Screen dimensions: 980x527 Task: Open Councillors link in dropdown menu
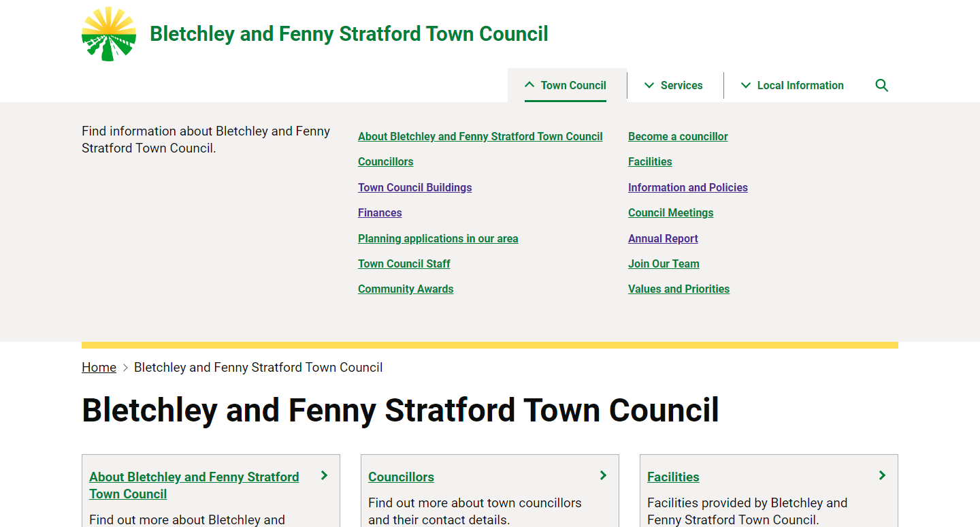[386, 161]
